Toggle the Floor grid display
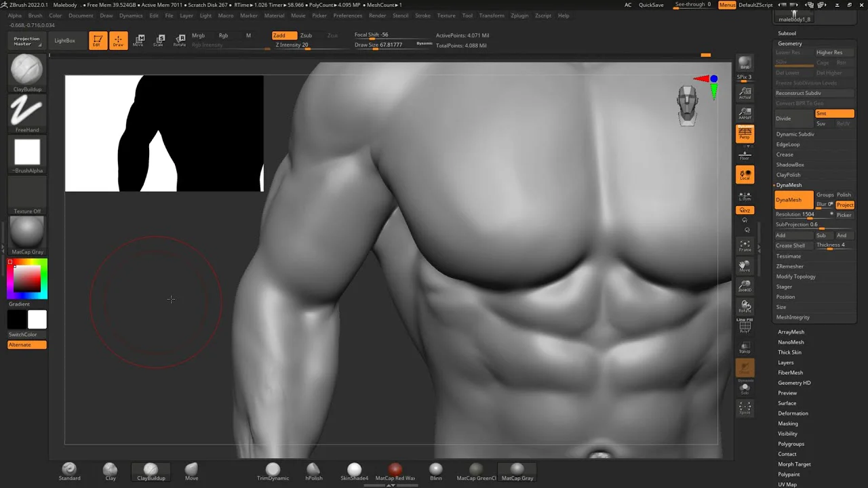Image resolution: width=868 pixels, height=488 pixels. pyautogui.click(x=745, y=155)
